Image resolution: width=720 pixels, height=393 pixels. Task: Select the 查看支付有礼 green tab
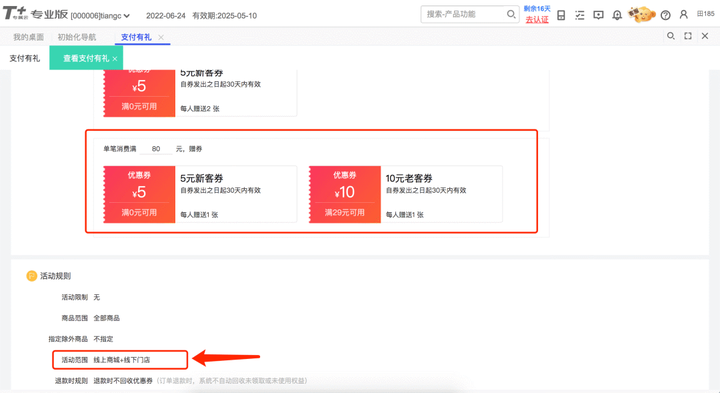(x=86, y=58)
